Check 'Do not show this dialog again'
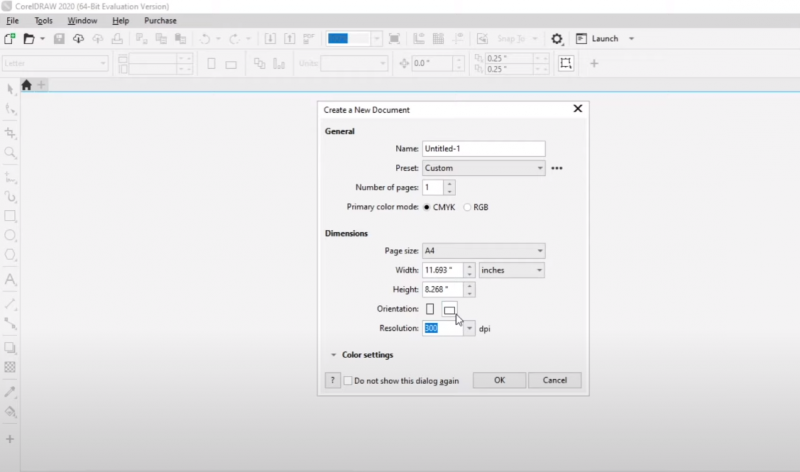Viewport: 800px width, 472px height. [348, 380]
